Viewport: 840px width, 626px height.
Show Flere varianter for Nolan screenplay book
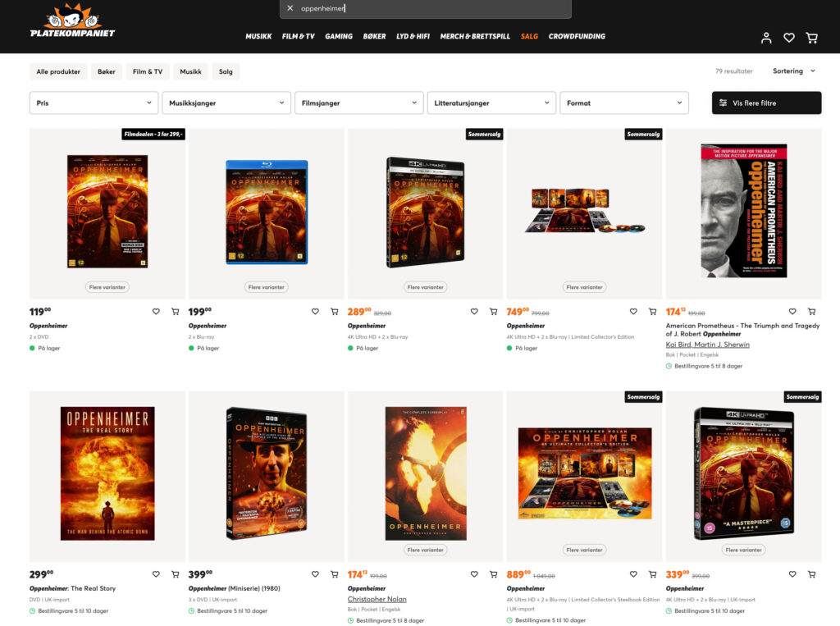pyautogui.click(x=426, y=550)
